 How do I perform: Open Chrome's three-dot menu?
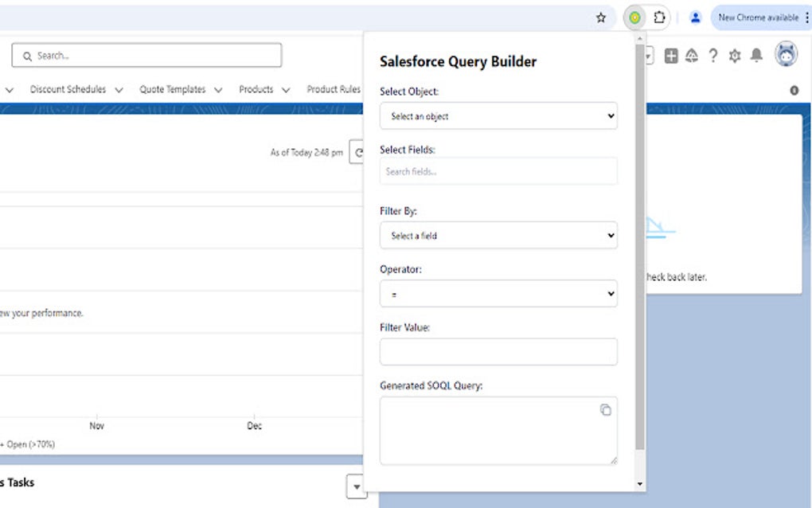805,17
